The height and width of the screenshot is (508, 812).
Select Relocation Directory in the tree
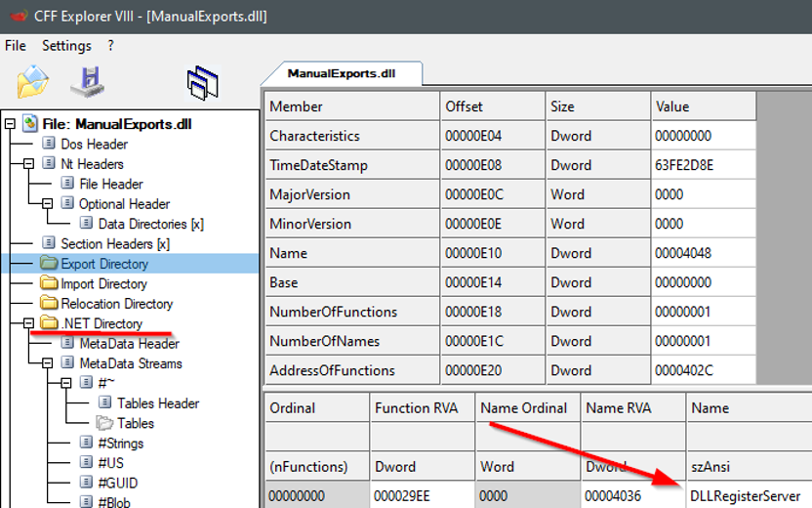[x=117, y=303]
